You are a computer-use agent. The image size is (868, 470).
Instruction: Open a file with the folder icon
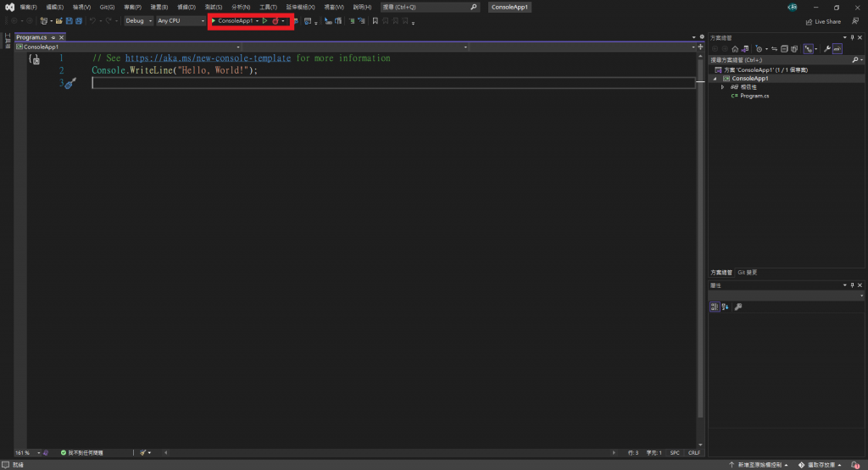[58, 20]
